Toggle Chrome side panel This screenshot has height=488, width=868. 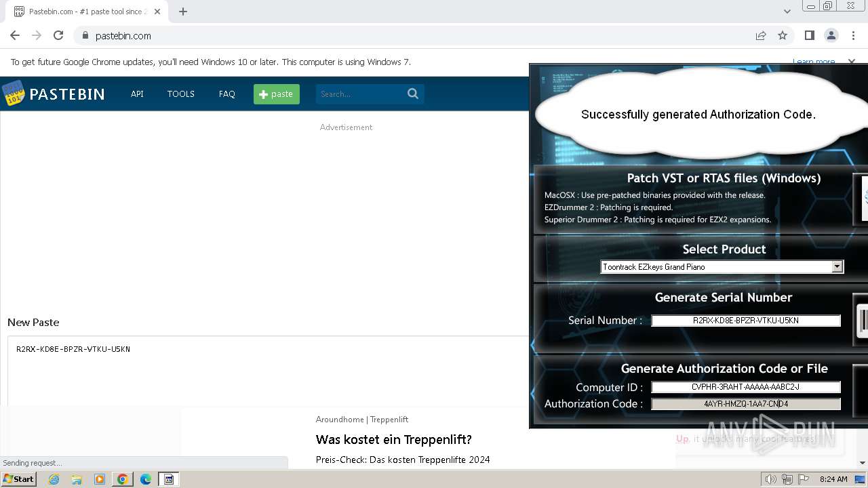pyautogui.click(x=809, y=35)
